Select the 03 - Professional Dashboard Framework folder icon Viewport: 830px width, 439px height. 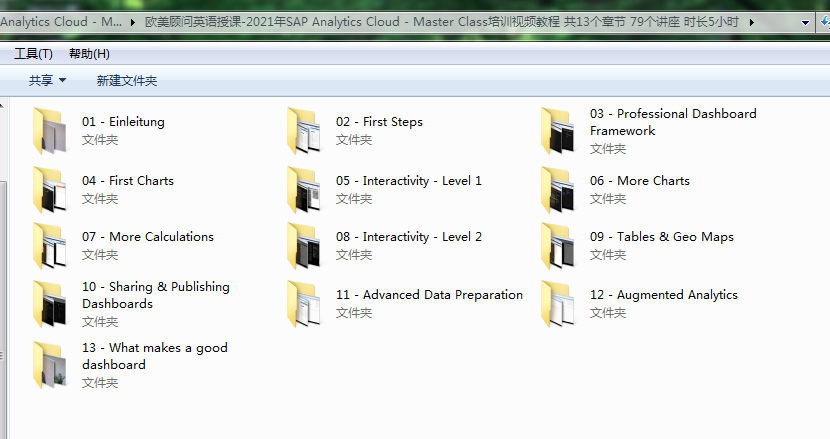(x=558, y=131)
